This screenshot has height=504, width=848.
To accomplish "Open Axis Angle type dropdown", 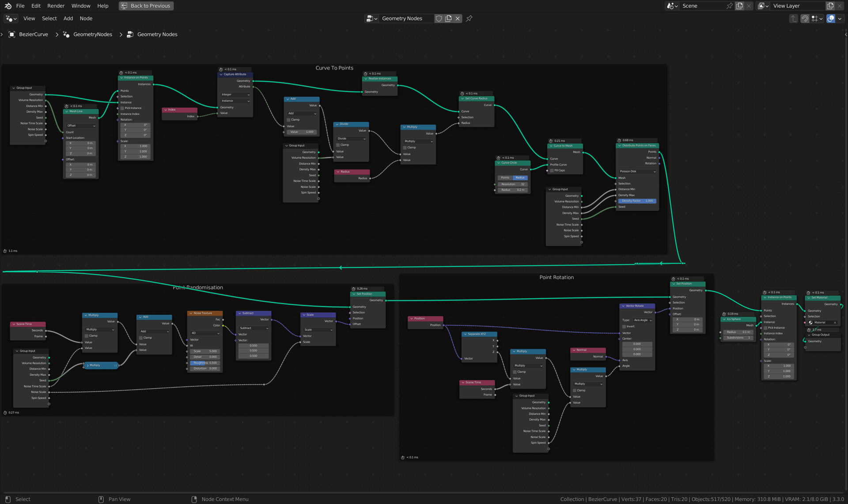I will point(643,320).
